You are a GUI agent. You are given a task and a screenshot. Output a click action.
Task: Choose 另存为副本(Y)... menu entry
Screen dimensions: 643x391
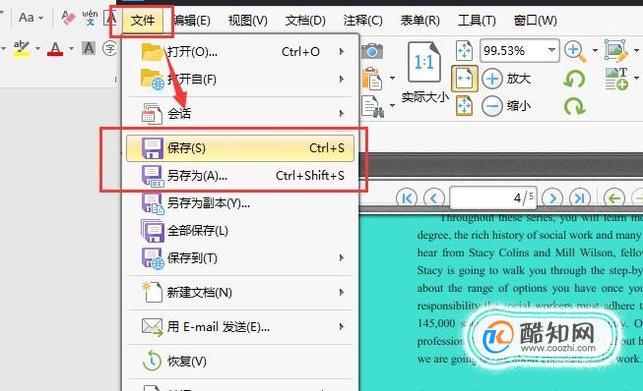point(240,203)
